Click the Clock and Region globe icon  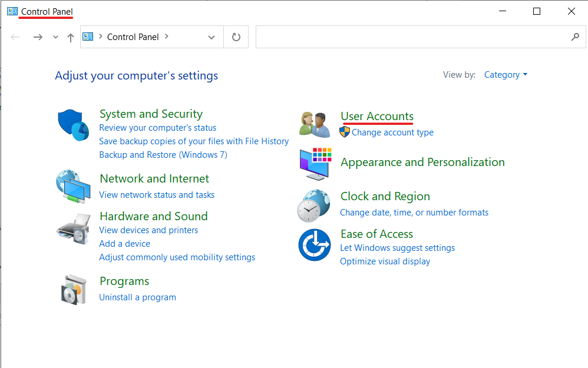pos(313,205)
